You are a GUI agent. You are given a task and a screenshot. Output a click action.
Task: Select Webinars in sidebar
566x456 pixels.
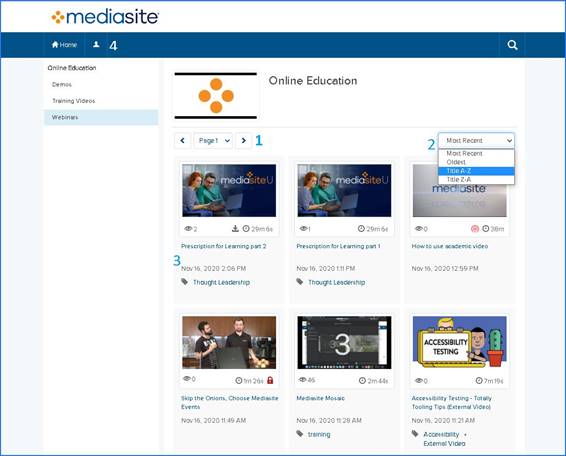(101, 117)
